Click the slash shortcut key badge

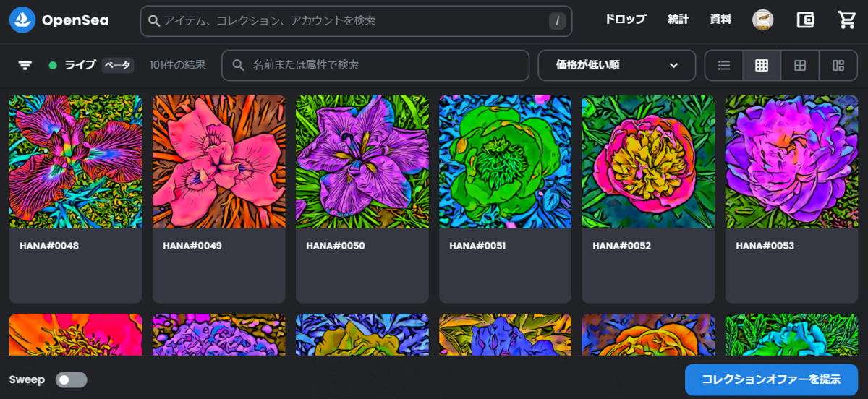[557, 21]
